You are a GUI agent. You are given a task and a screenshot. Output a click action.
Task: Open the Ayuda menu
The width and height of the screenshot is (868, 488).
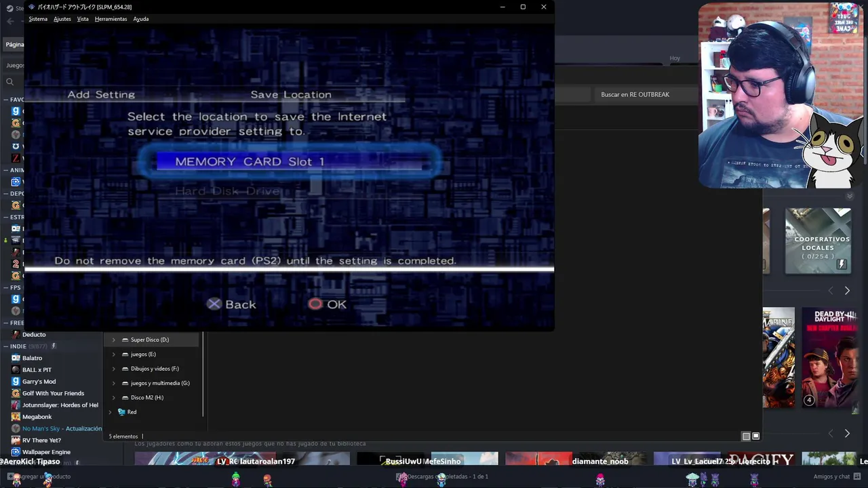coord(141,19)
